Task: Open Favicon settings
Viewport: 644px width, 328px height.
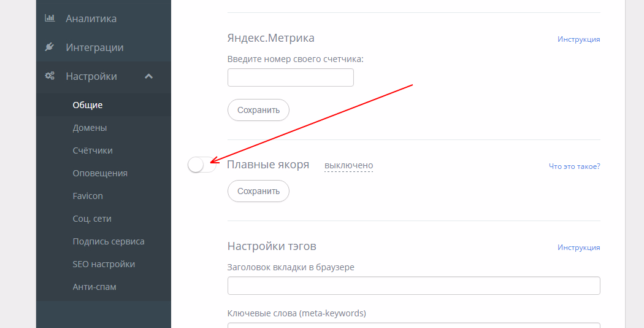Action: [x=88, y=196]
